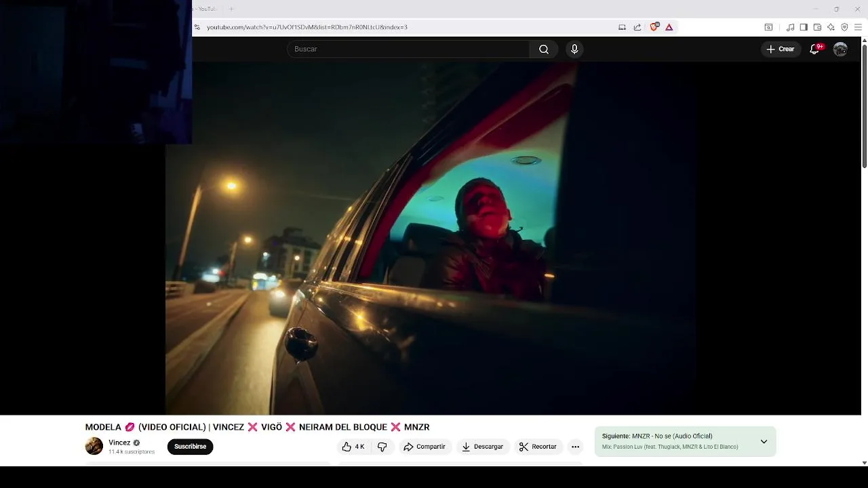The height and width of the screenshot is (488, 868).
Task: Like the video with thumbs-up 4 K
Action: coord(353,447)
